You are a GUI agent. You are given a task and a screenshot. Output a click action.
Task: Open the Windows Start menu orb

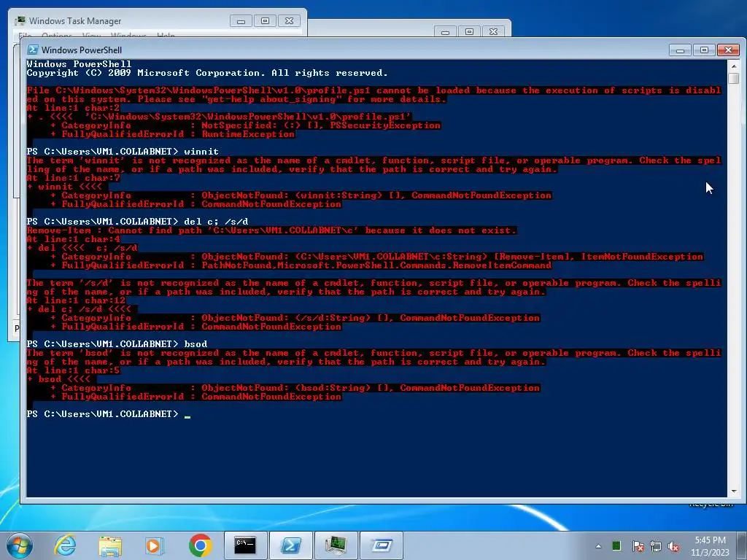click(x=20, y=545)
